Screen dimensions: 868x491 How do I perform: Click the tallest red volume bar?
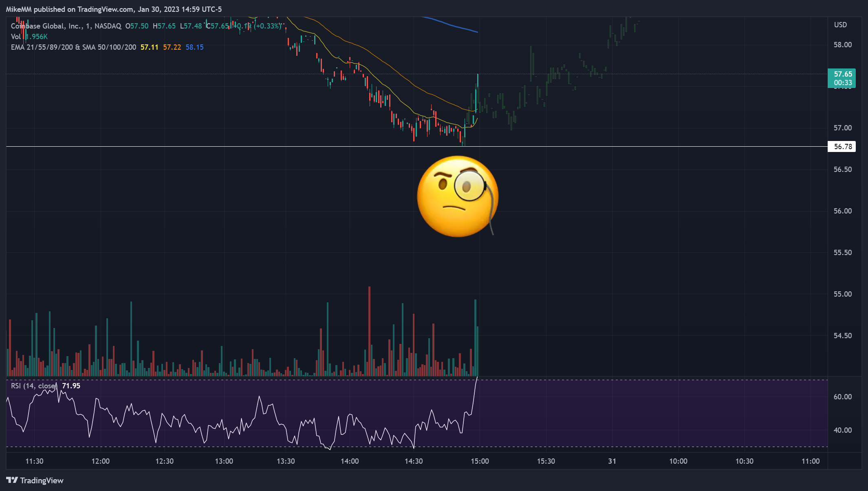370,331
